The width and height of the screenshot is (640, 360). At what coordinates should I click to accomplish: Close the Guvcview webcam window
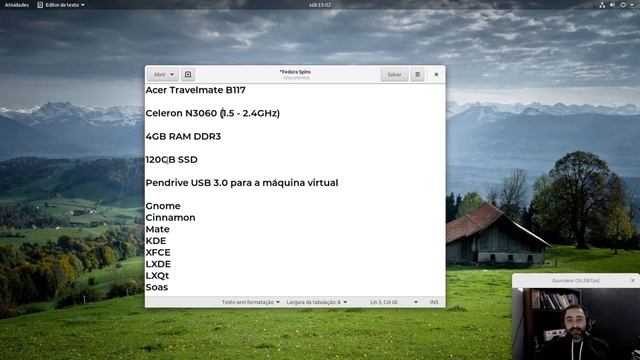click(633, 280)
